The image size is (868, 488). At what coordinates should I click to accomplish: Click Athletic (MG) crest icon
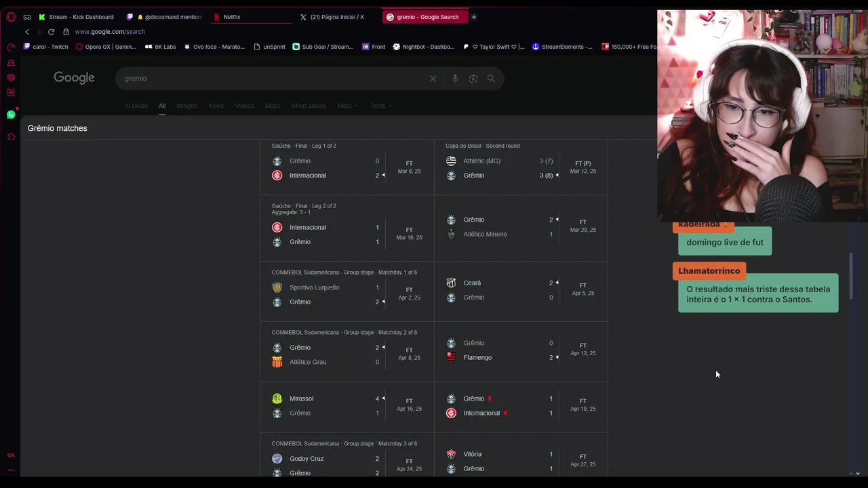451,161
